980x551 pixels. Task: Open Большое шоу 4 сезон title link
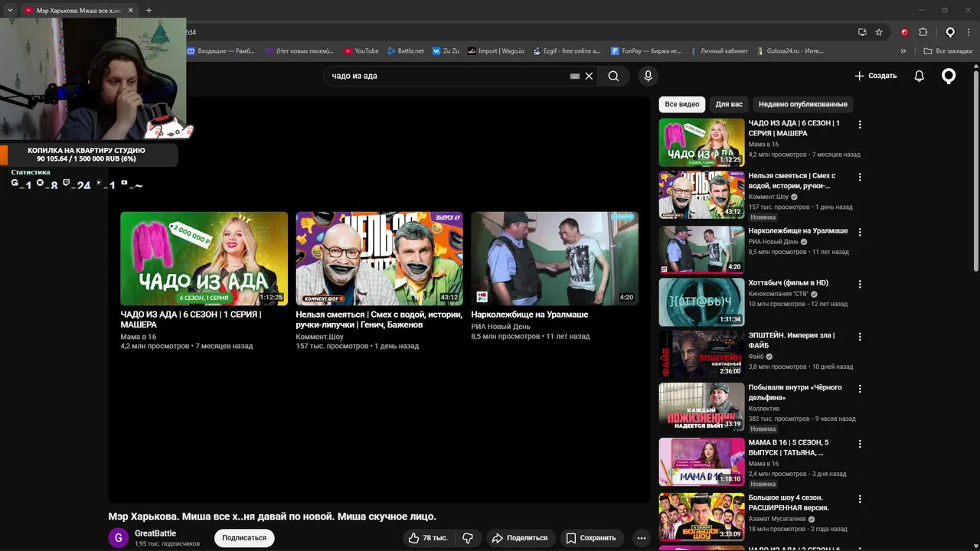point(789,503)
